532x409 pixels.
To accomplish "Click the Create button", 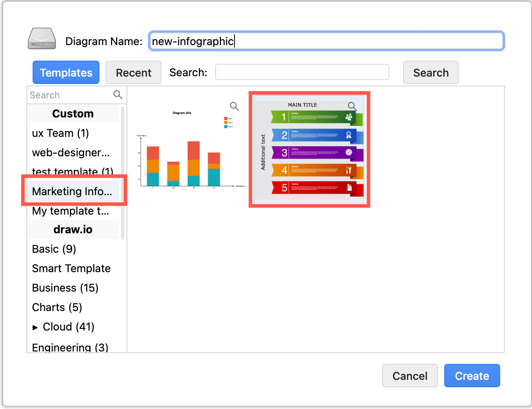I will (x=472, y=376).
